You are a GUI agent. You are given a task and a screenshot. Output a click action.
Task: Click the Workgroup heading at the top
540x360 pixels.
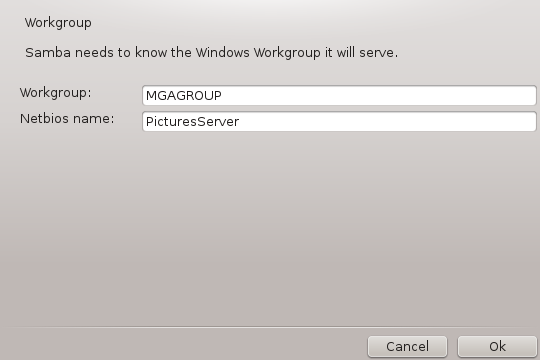58,23
